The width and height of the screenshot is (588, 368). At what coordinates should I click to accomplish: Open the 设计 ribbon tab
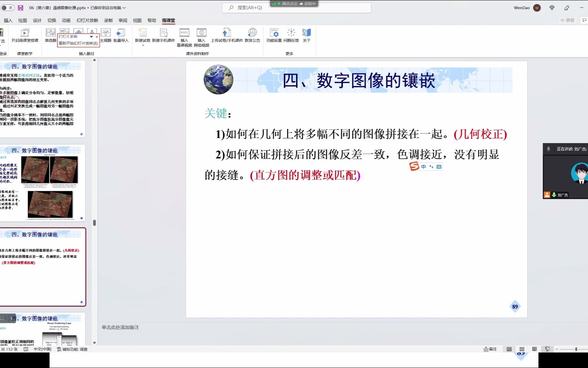pos(37,20)
